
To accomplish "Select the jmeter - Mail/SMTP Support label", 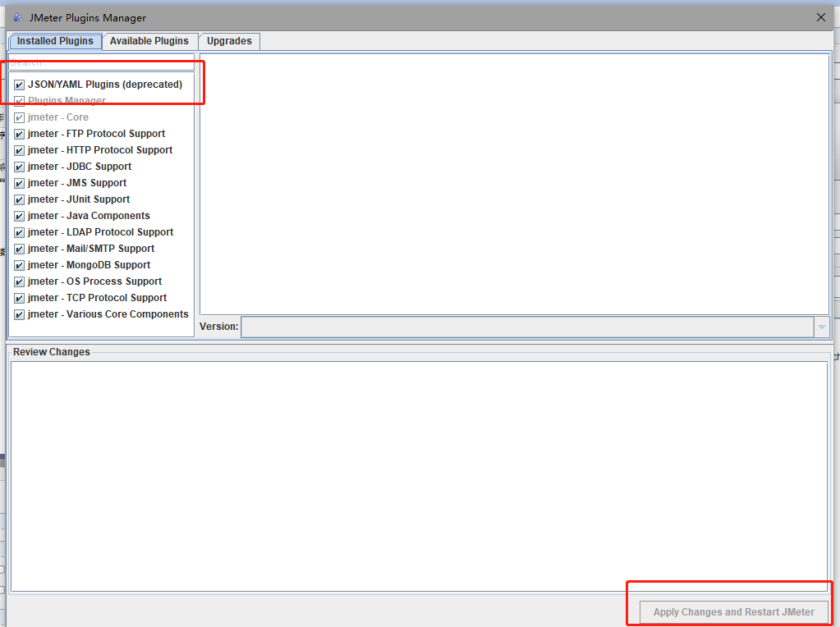I will click(91, 249).
